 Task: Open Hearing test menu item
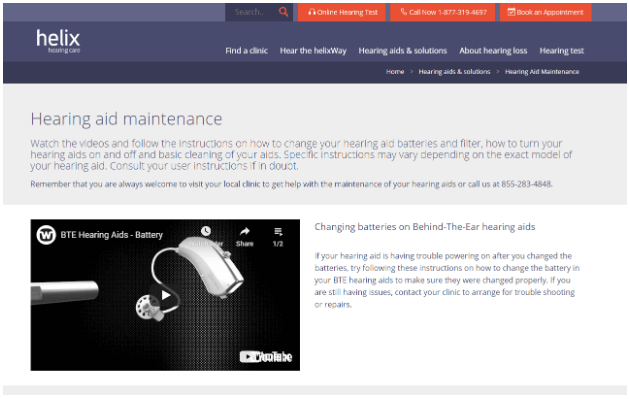pyautogui.click(x=562, y=51)
